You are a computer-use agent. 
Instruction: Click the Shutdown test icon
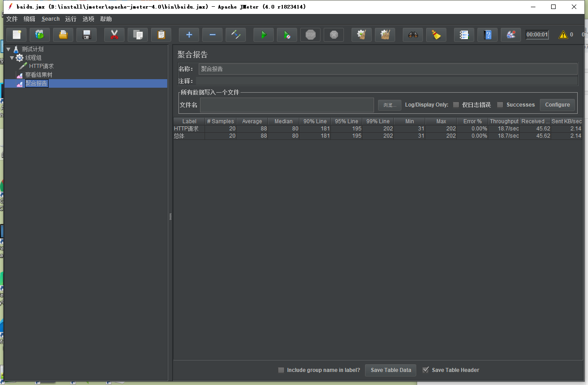[334, 35]
